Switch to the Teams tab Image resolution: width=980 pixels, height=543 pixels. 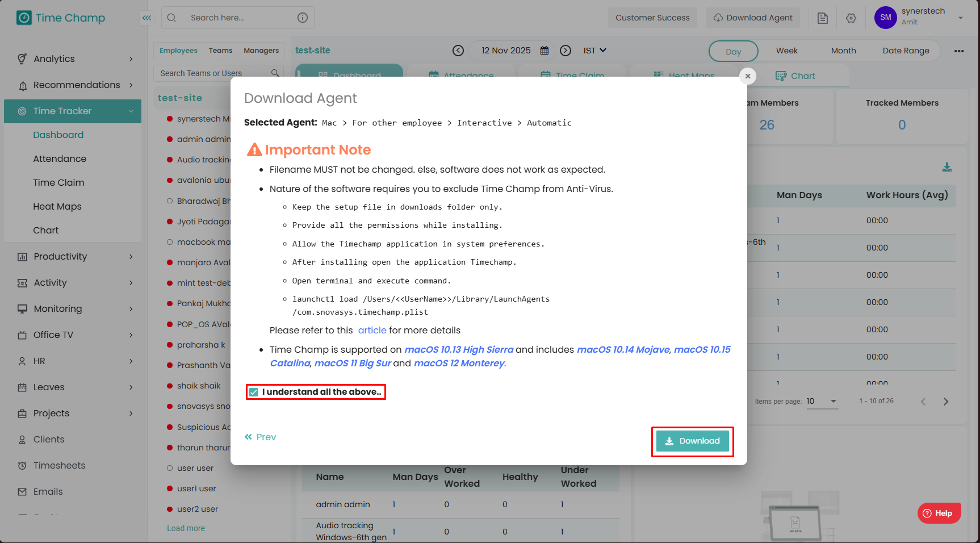pyautogui.click(x=220, y=51)
